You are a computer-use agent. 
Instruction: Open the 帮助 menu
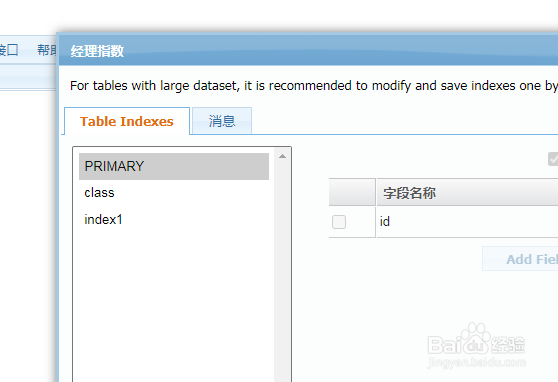click(x=47, y=50)
